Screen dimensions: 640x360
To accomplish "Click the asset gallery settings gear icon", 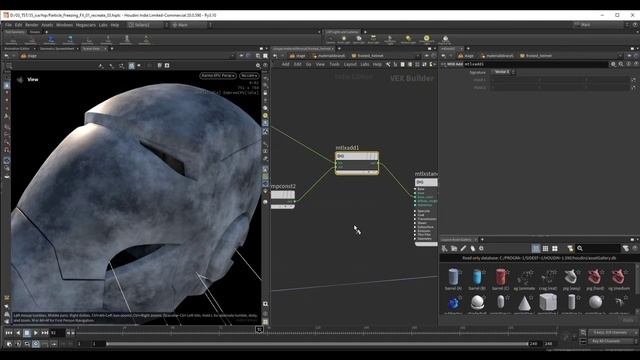I will tap(481, 248).
